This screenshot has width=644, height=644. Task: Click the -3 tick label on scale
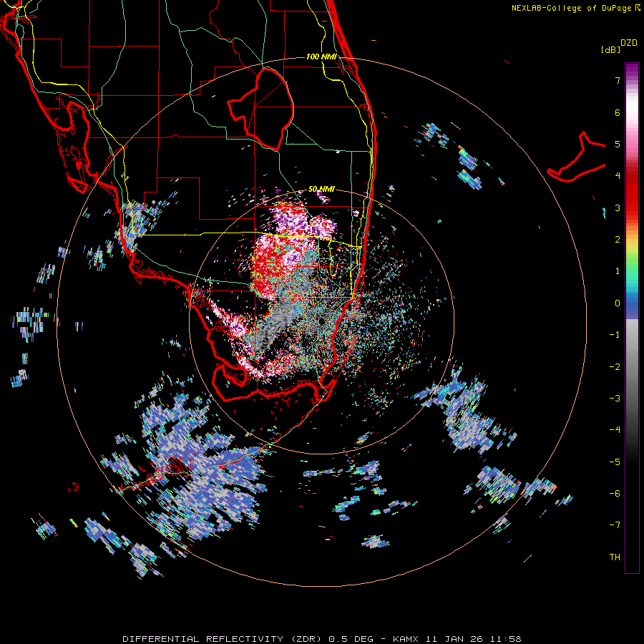615,399
